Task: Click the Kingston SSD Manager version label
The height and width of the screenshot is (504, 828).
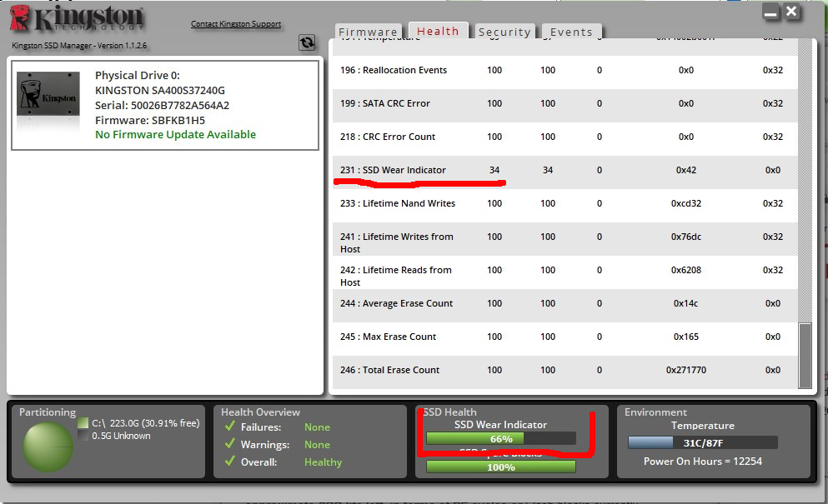Action: click(79, 45)
